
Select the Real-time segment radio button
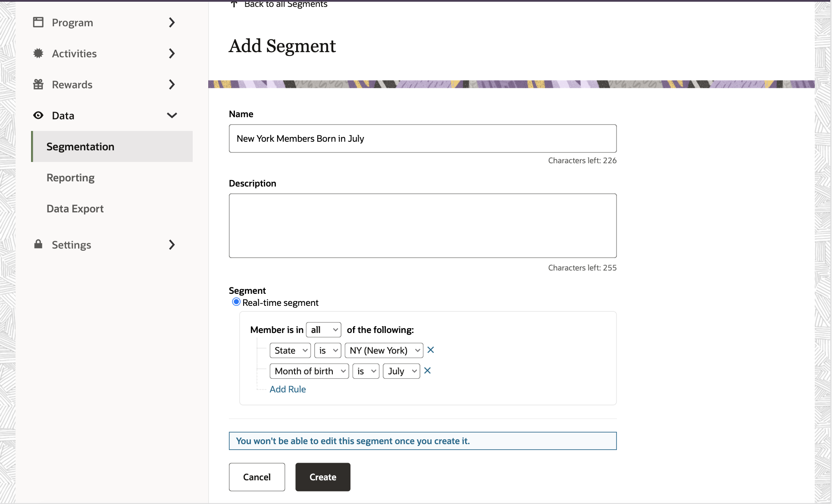click(x=236, y=302)
